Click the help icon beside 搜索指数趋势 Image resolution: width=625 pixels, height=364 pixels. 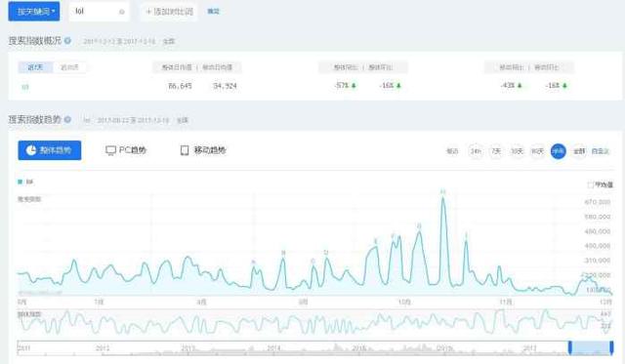(67, 119)
